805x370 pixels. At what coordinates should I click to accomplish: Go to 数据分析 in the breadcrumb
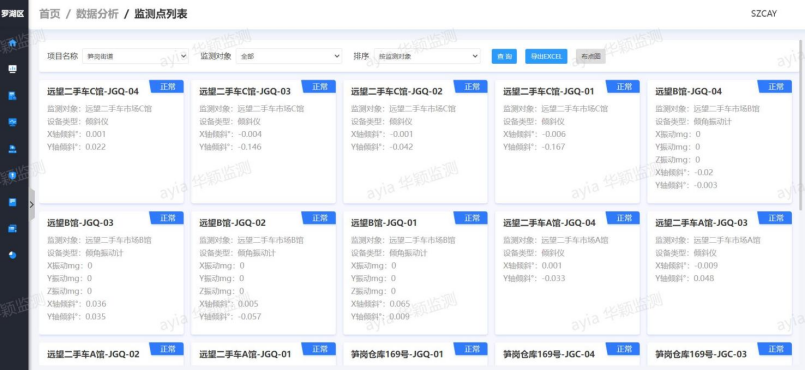tap(98, 14)
